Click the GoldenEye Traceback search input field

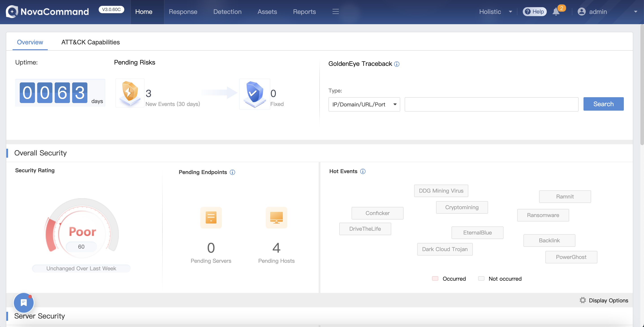pos(491,104)
